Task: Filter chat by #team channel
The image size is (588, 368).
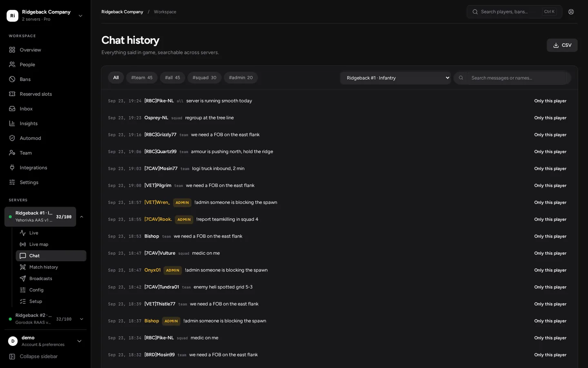Action: coord(142,78)
